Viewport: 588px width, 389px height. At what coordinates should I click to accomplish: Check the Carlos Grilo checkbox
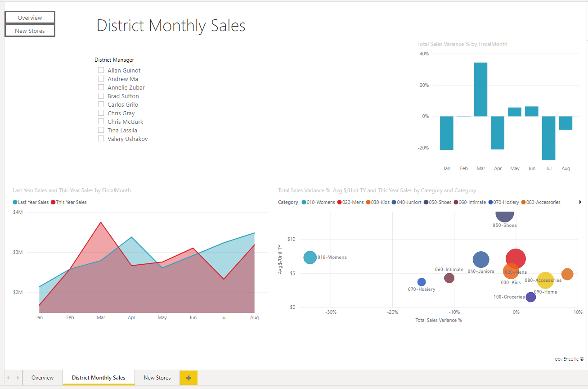tap(101, 104)
